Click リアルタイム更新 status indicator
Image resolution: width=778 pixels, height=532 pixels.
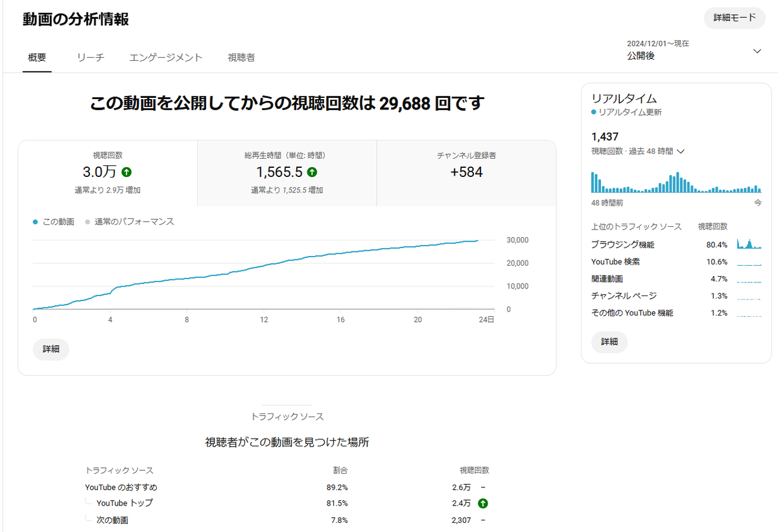pos(626,112)
